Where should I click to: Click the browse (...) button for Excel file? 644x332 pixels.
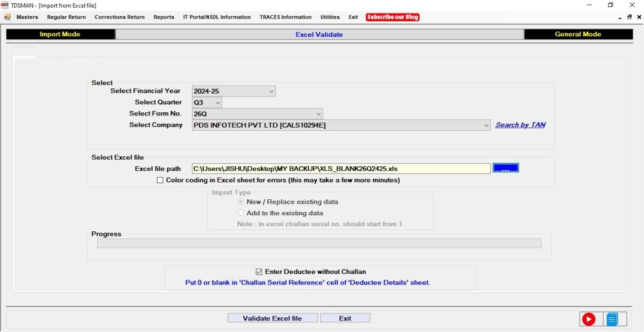coord(506,168)
